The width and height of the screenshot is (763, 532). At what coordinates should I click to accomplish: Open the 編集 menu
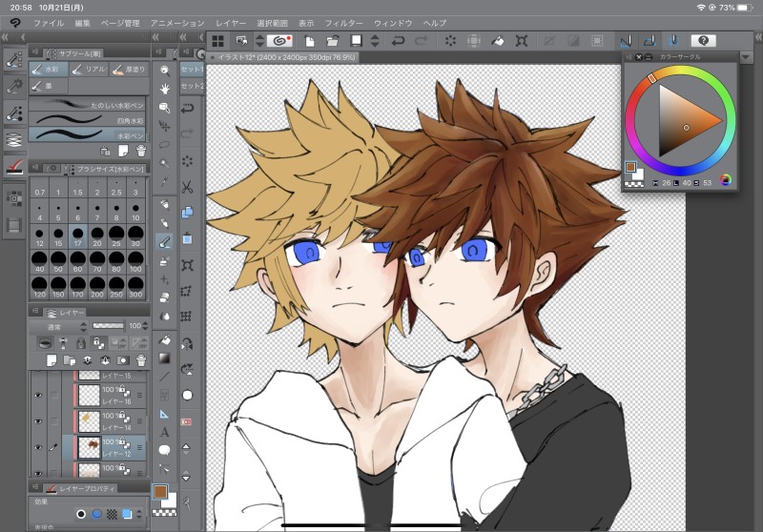pyautogui.click(x=82, y=23)
